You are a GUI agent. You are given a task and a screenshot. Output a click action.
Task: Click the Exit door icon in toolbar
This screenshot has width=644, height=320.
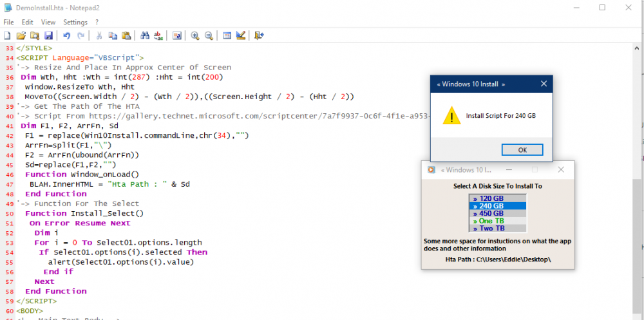tap(259, 35)
